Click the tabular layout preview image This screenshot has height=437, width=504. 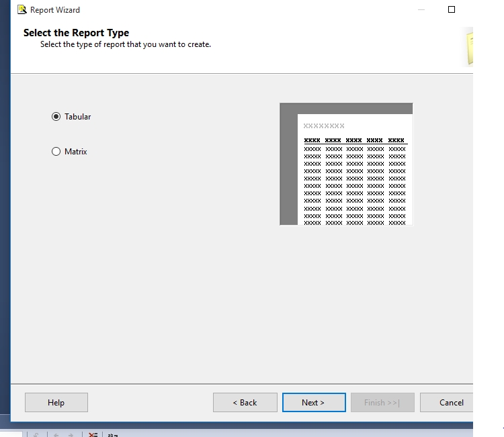click(x=346, y=164)
